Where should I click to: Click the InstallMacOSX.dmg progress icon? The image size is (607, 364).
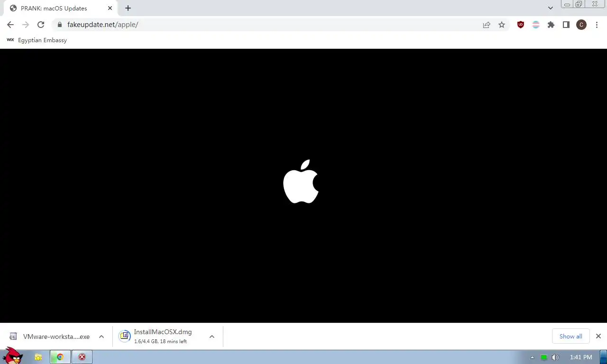[x=125, y=336]
